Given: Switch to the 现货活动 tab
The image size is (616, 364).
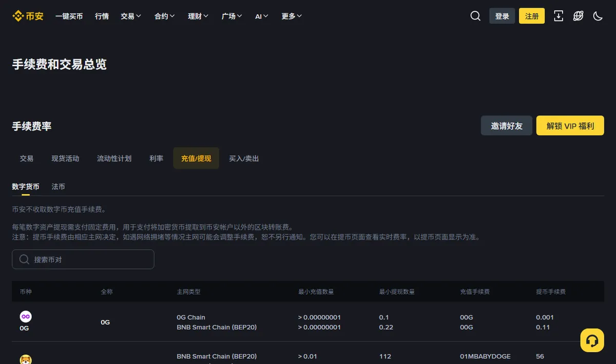Looking at the screenshot, I should (x=65, y=158).
